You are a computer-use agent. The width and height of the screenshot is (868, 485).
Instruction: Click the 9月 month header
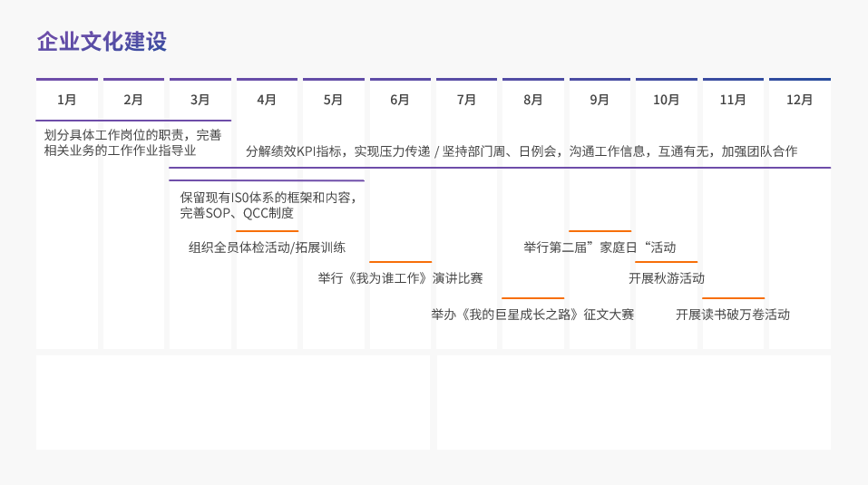pyautogui.click(x=600, y=100)
